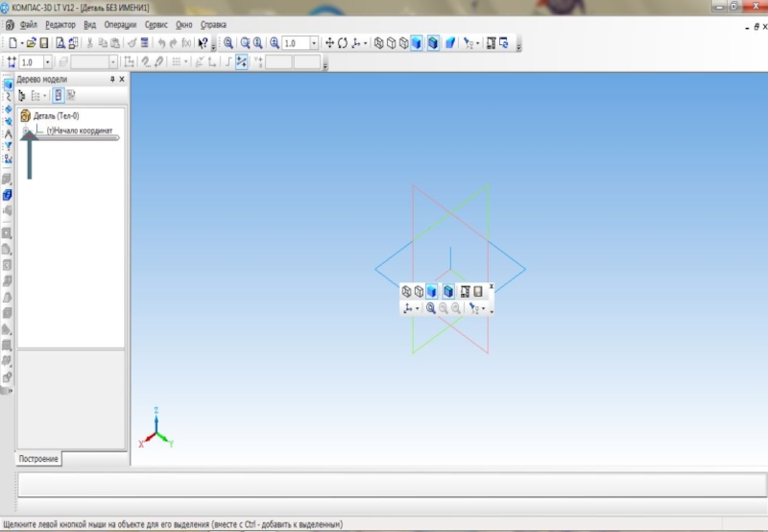Select the spatial curves icon in left sidebar
Image resolution: width=768 pixels, height=532 pixels.
(x=8, y=97)
